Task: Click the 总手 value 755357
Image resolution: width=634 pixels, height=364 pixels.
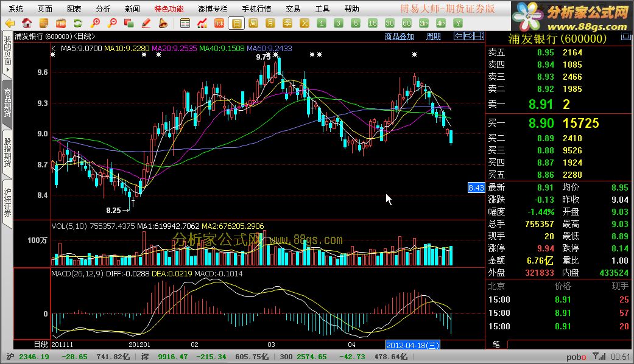Action: pyautogui.click(x=540, y=224)
